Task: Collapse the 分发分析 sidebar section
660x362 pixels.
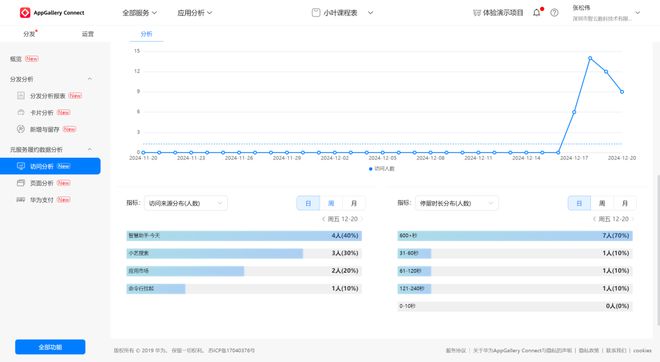Action: click(90, 79)
